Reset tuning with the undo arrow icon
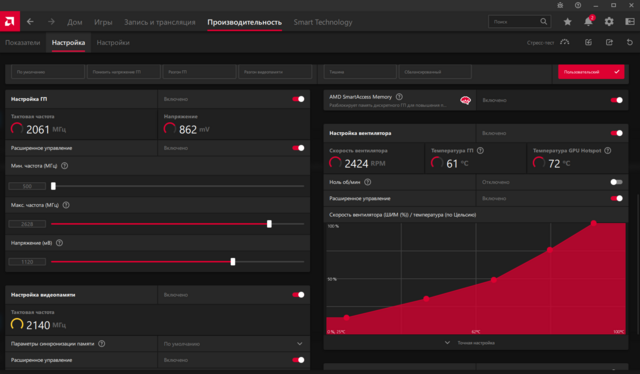Viewport: 640px width, 374px height. (630, 42)
